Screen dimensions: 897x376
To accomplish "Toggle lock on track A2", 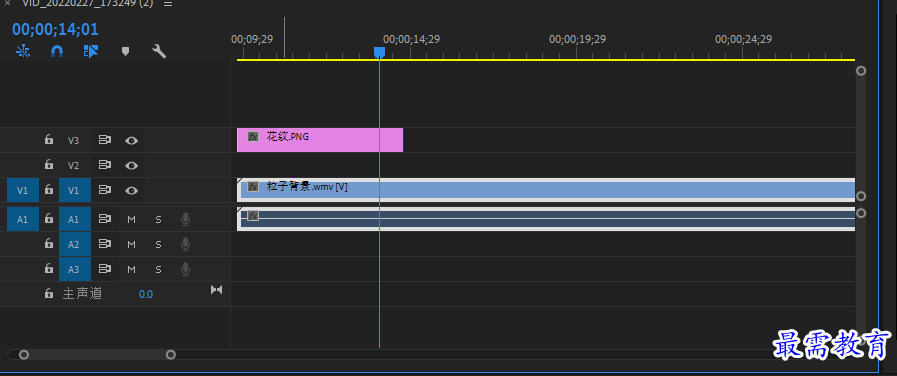I will pos(49,244).
